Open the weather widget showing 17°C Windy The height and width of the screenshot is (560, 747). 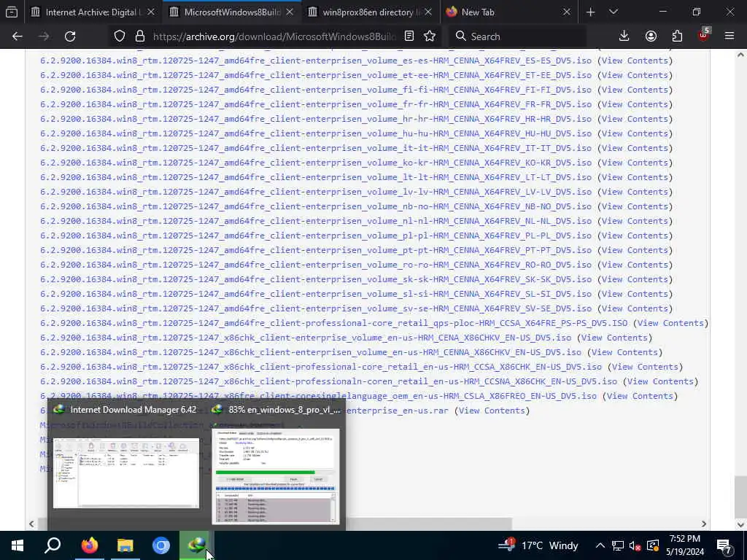[x=538, y=545]
